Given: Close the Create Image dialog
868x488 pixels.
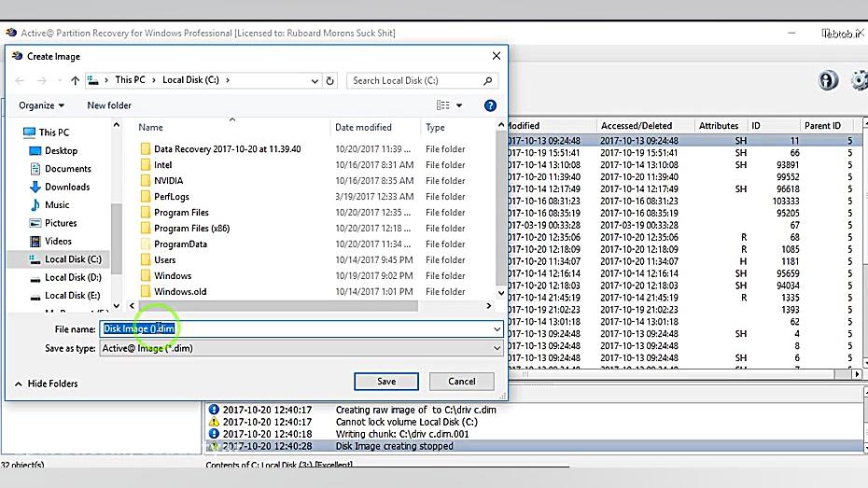Looking at the screenshot, I should coord(496,56).
